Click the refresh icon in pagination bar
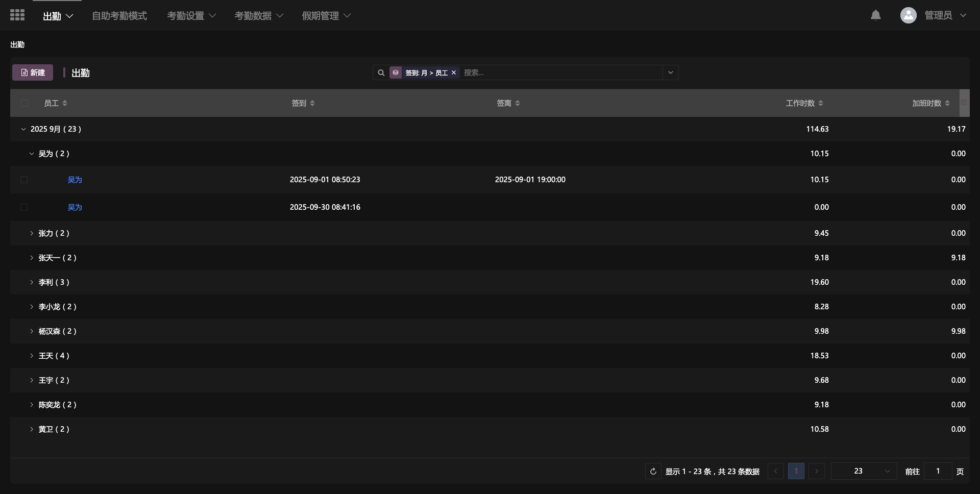 (653, 471)
